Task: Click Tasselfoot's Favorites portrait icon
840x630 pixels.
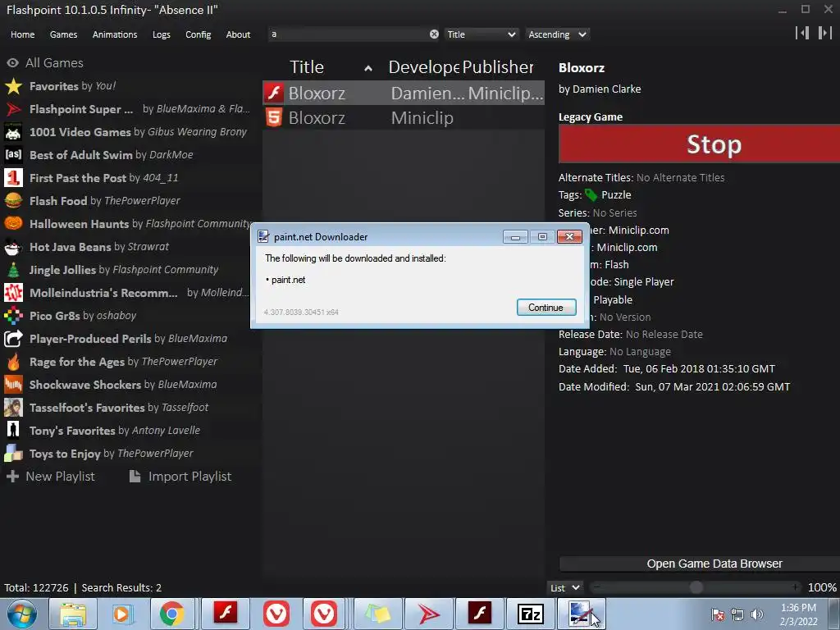Action: tap(13, 408)
